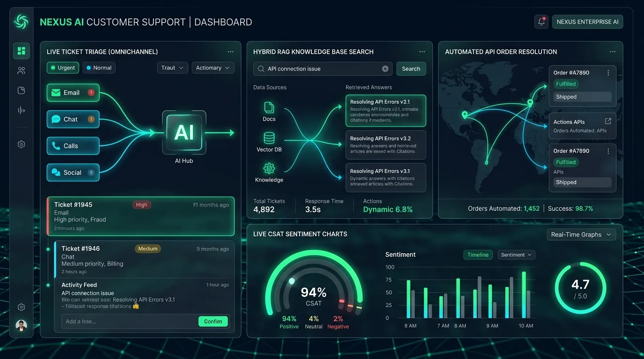
Task: Open Hybrid RAG Knowledge Base options menu
Action: click(x=422, y=52)
